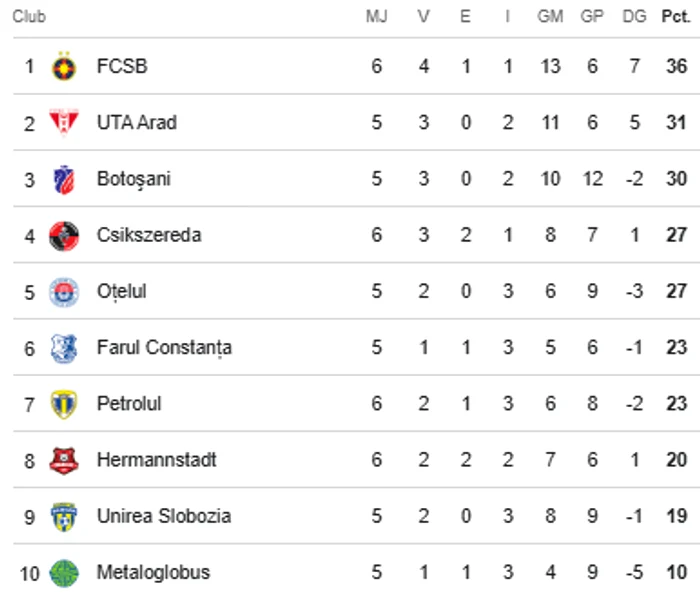Click the Club column header
The height and width of the screenshot is (597, 700).
click(x=29, y=17)
